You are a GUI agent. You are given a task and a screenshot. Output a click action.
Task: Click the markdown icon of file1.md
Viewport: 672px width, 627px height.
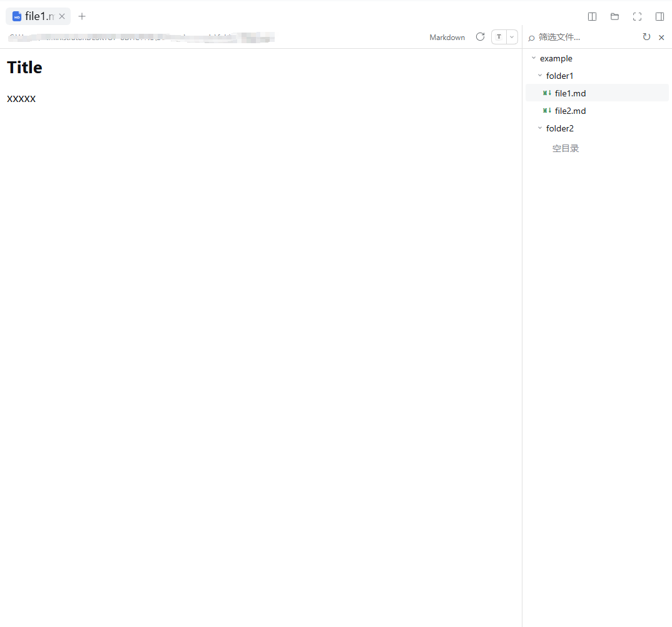pyautogui.click(x=547, y=93)
